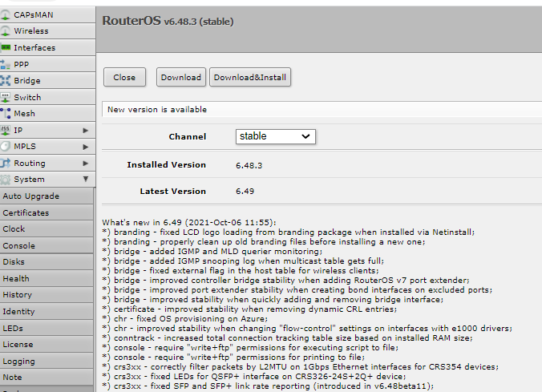The width and height of the screenshot is (542, 392).
Task: Click the Interfaces green card icon
Action: tap(5, 47)
